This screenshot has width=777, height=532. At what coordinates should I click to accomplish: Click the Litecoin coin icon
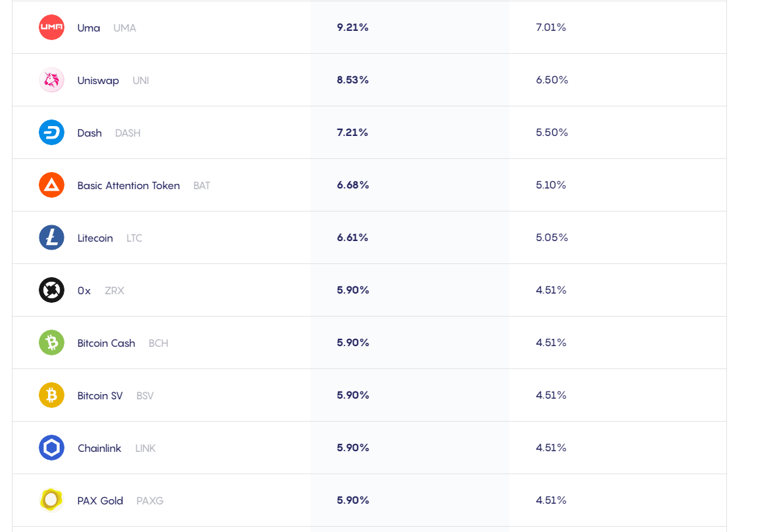[x=51, y=237]
